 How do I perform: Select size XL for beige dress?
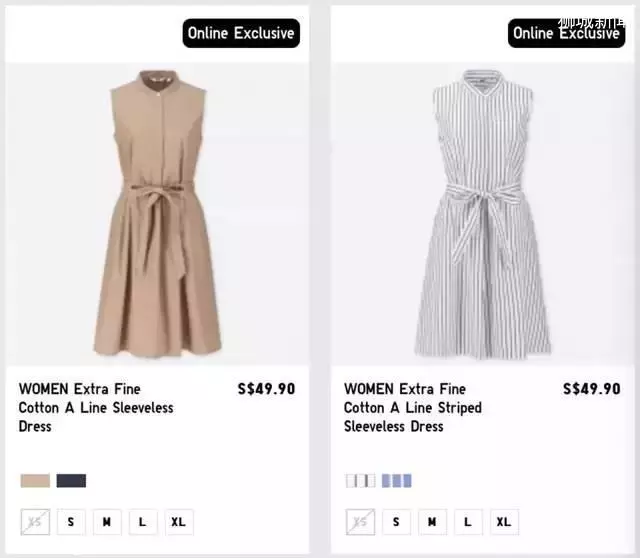179,522
